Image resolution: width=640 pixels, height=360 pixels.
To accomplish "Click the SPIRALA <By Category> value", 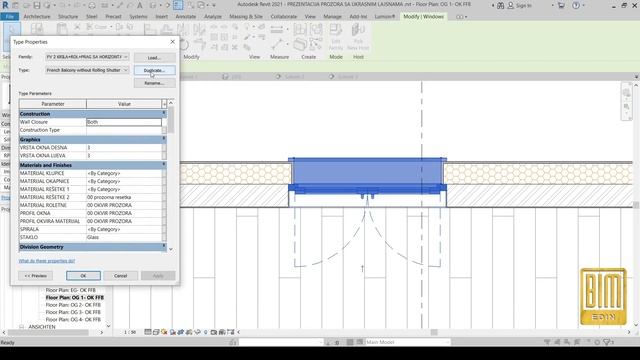I will point(124,229).
